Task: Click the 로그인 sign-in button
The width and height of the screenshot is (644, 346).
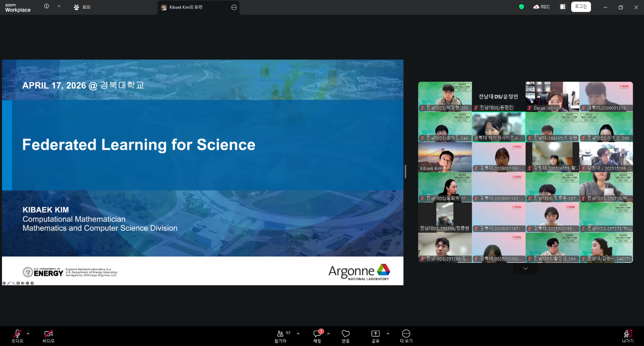Action: click(x=581, y=7)
